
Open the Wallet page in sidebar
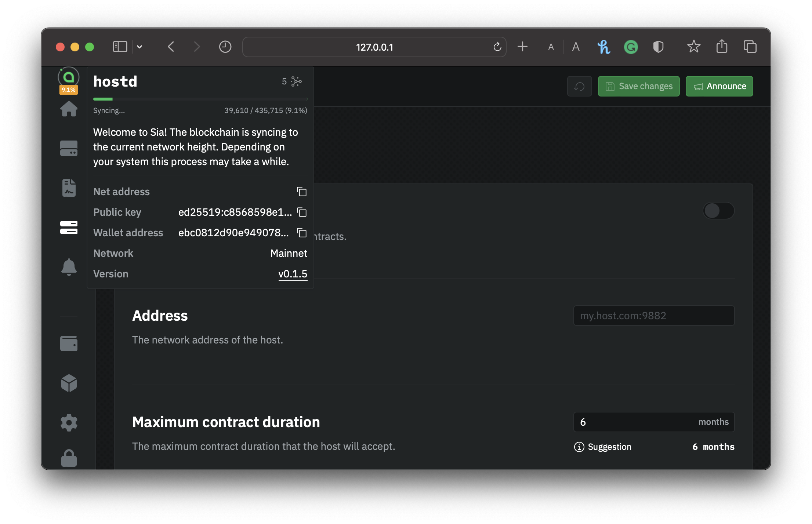69,343
